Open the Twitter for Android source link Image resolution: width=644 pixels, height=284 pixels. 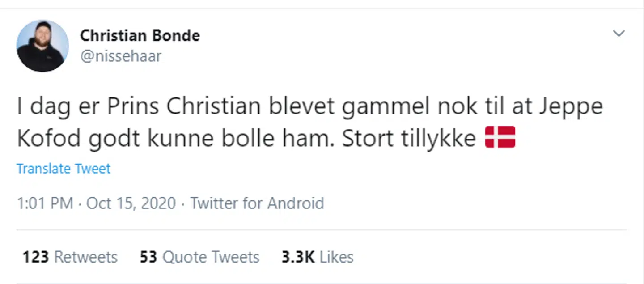[257, 203]
